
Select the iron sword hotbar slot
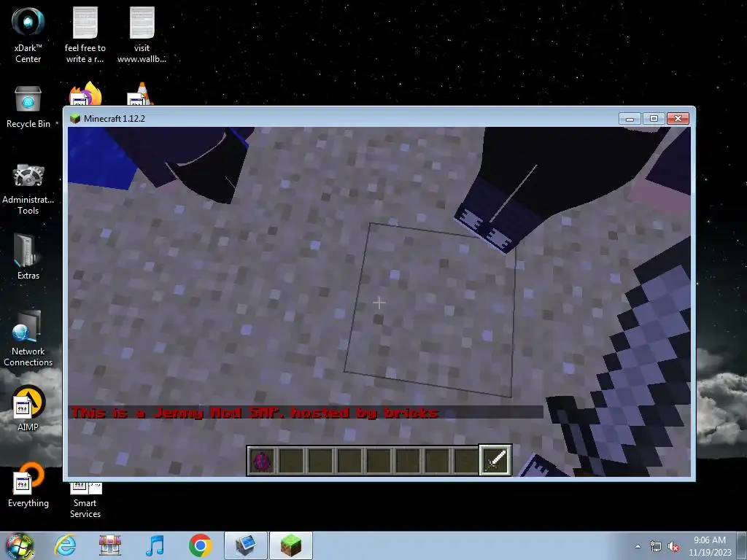pyautogui.click(x=495, y=460)
